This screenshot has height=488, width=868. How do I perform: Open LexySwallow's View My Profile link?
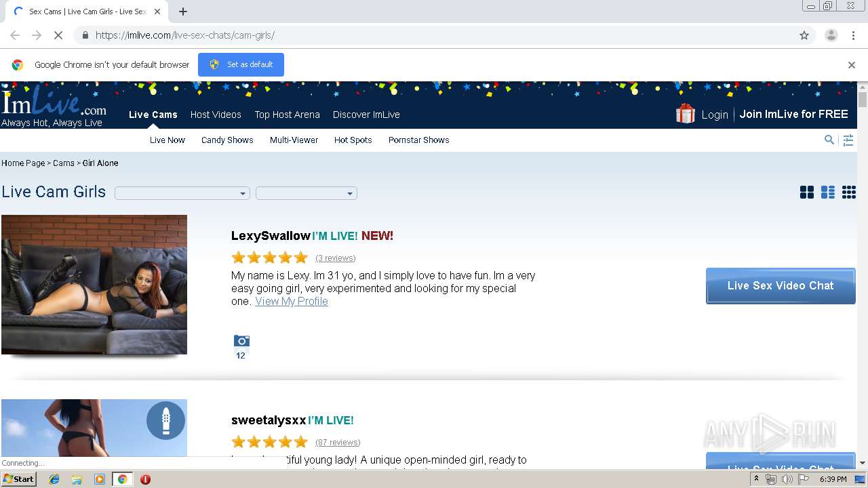[292, 302]
